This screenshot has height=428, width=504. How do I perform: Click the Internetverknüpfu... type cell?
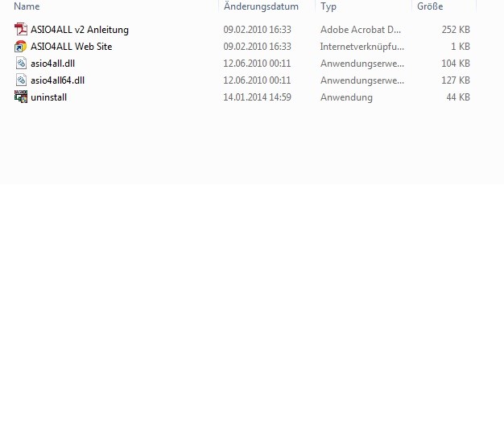click(362, 47)
